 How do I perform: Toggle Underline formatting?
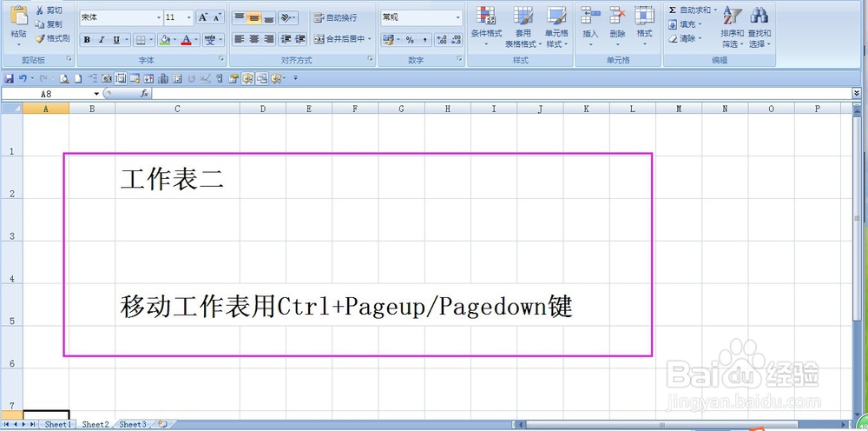[116, 39]
